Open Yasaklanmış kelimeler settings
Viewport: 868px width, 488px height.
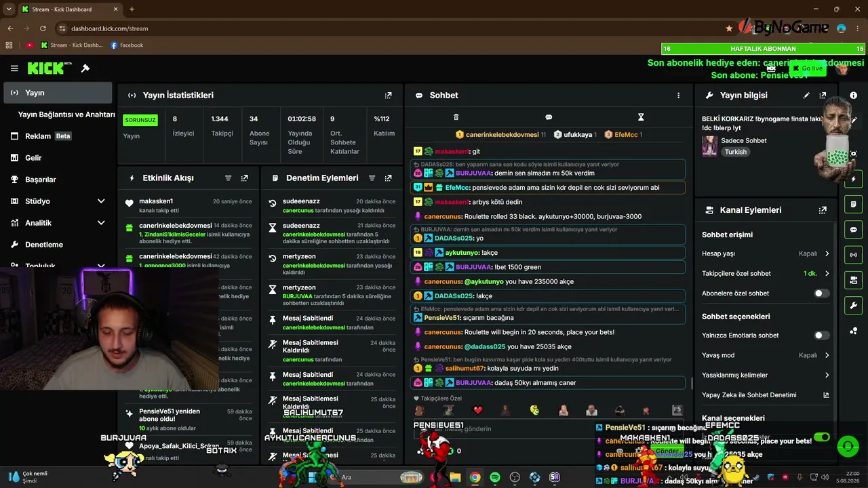(x=766, y=375)
